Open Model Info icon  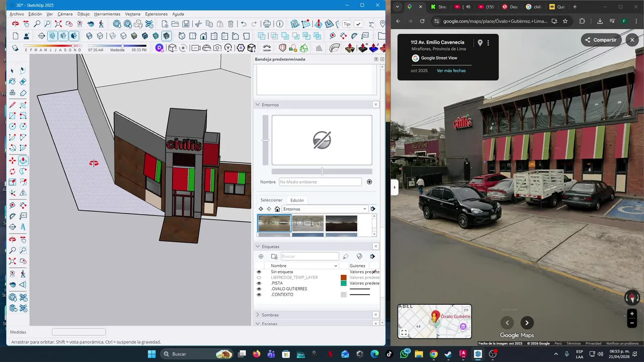tap(279, 24)
